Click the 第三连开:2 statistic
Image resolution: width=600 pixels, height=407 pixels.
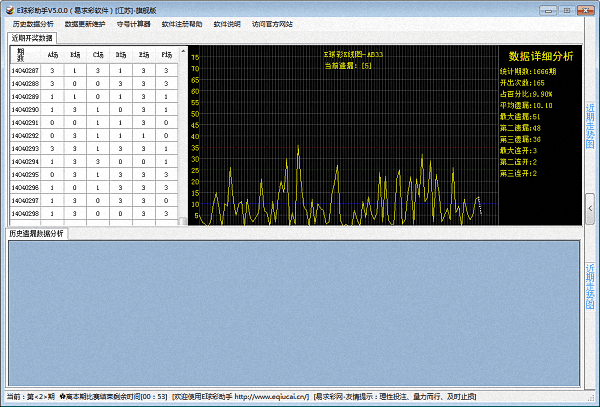coord(518,173)
